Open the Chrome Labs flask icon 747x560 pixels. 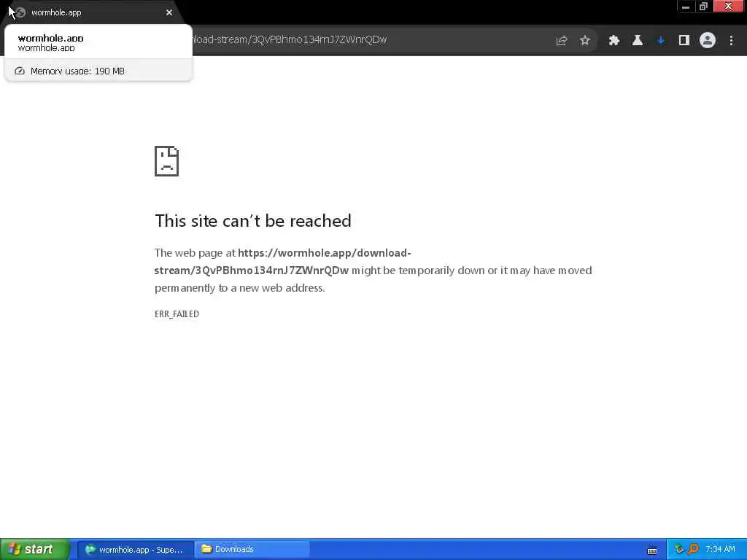tap(638, 41)
